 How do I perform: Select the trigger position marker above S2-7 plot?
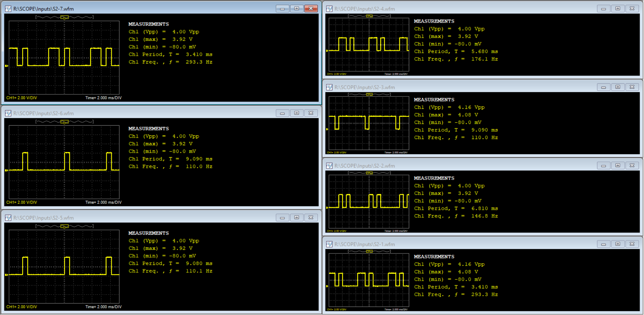pos(64,17)
